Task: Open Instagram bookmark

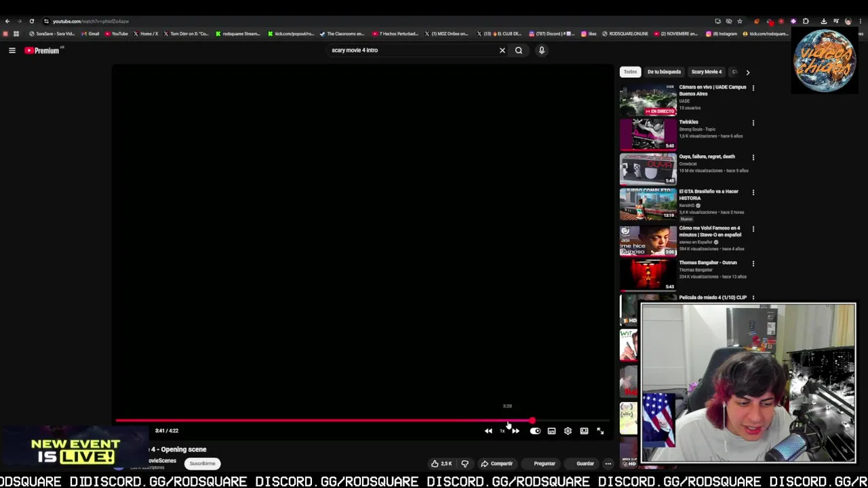Action: click(722, 34)
